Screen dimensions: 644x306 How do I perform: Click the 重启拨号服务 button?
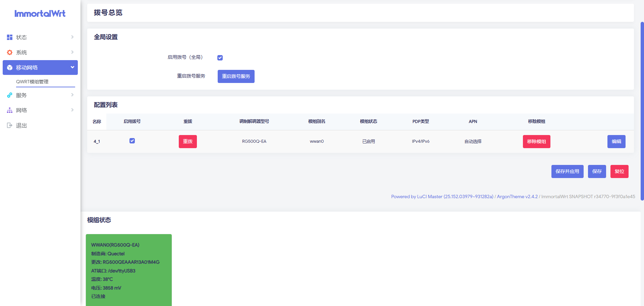pyautogui.click(x=236, y=76)
